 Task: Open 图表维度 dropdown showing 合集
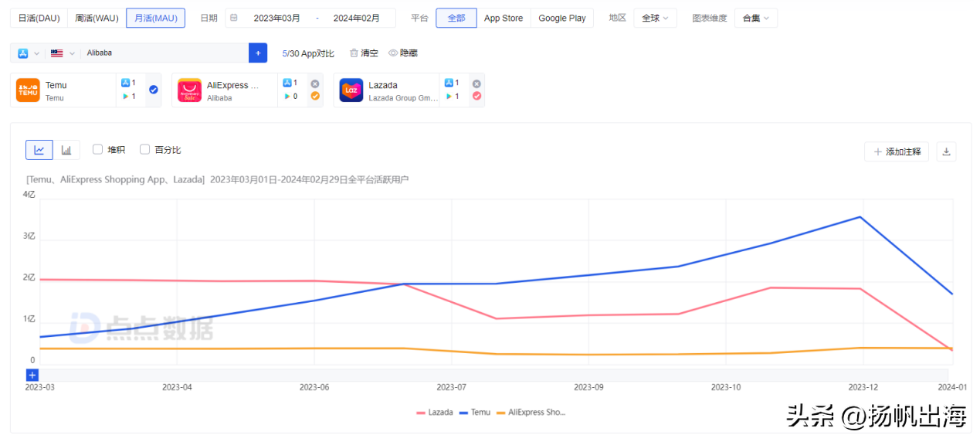[756, 18]
